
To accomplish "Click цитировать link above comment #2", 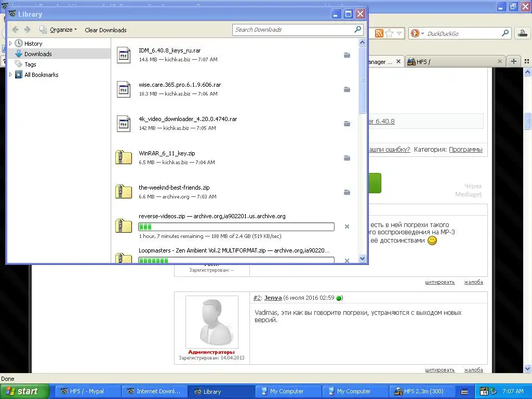I will 440,282.
